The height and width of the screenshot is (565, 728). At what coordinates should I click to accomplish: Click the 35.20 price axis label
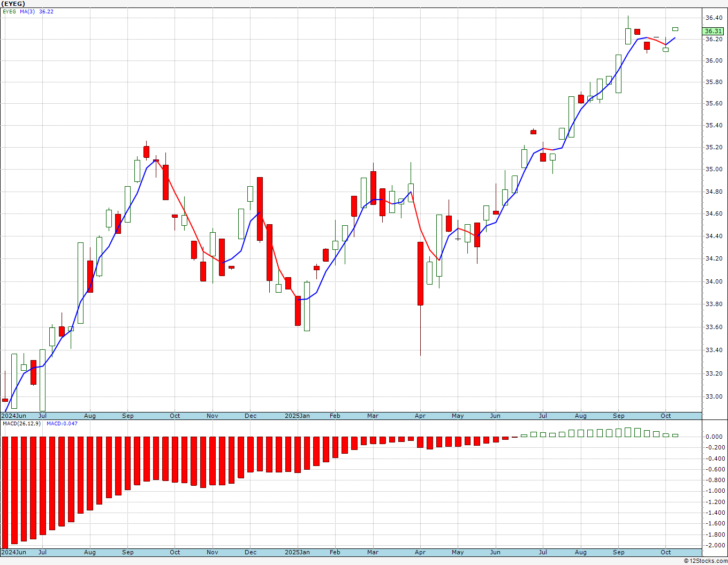(713, 147)
